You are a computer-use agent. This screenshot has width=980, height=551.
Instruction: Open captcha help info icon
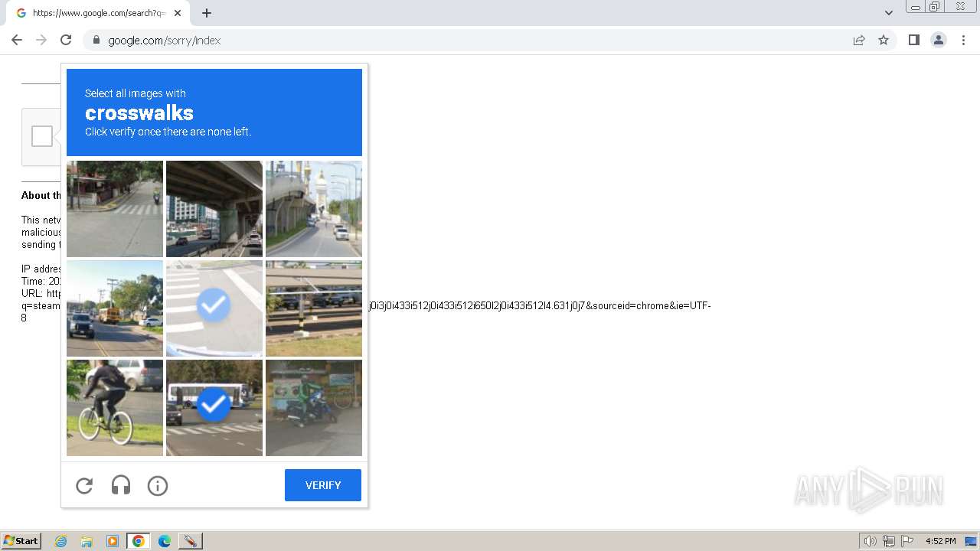click(x=158, y=485)
